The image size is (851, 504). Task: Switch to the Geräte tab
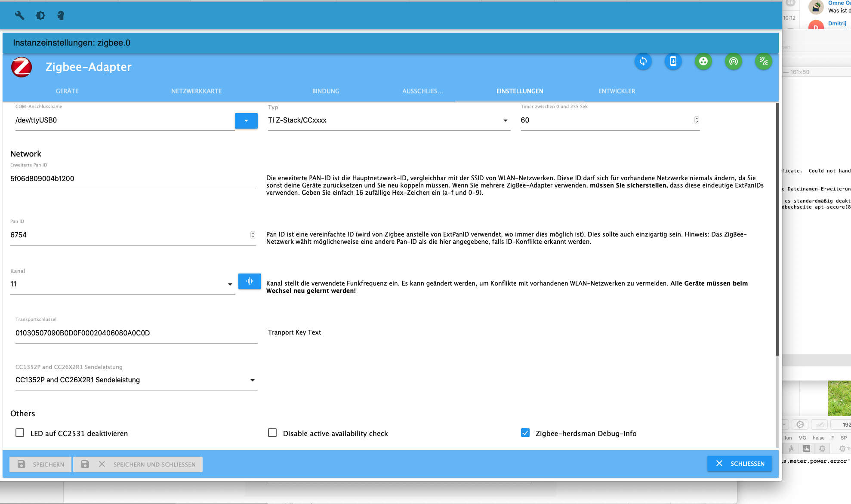click(x=67, y=91)
